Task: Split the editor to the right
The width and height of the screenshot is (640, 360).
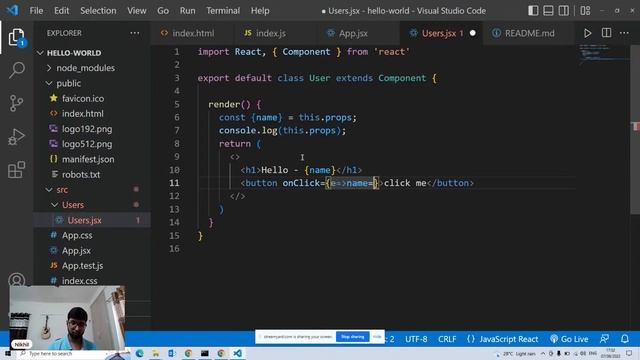Action: 607,33
